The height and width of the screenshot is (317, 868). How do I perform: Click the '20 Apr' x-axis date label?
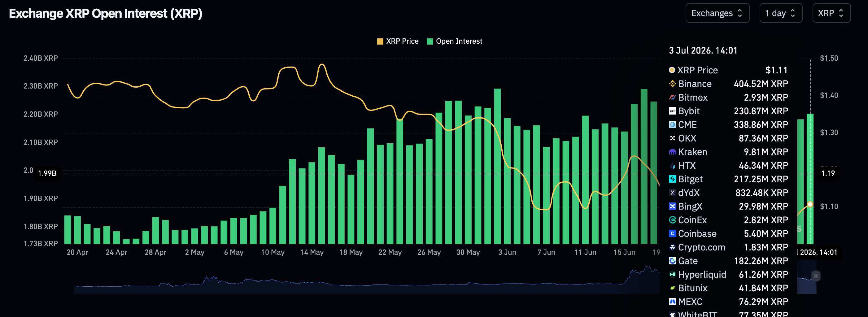[x=77, y=252]
